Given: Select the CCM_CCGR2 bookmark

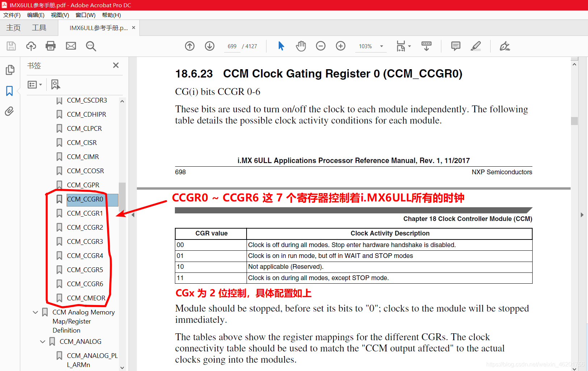Looking at the screenshot, I should (x=85, y=228).
